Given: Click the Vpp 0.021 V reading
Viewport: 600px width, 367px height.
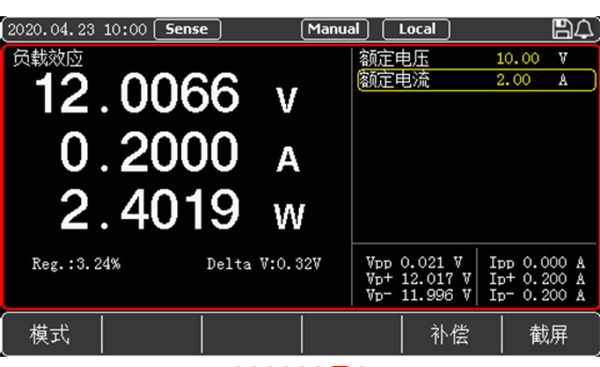Looking at the screenshot, I should (x=414, y=263).
